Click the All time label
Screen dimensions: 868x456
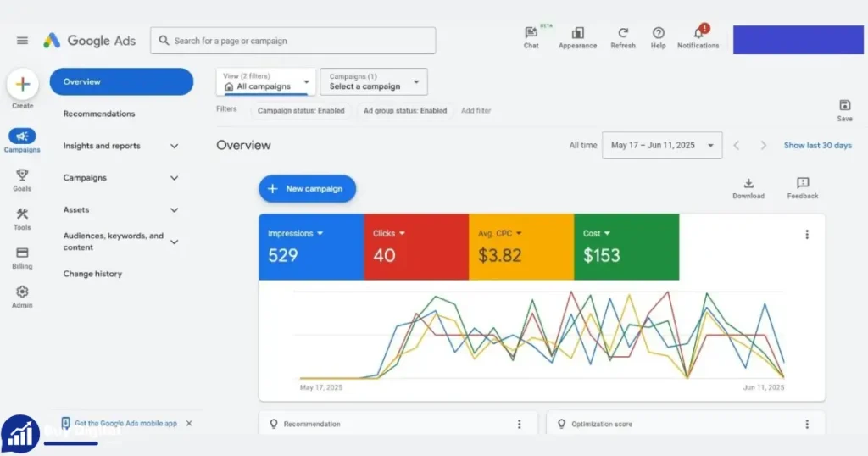pos(583,146)
